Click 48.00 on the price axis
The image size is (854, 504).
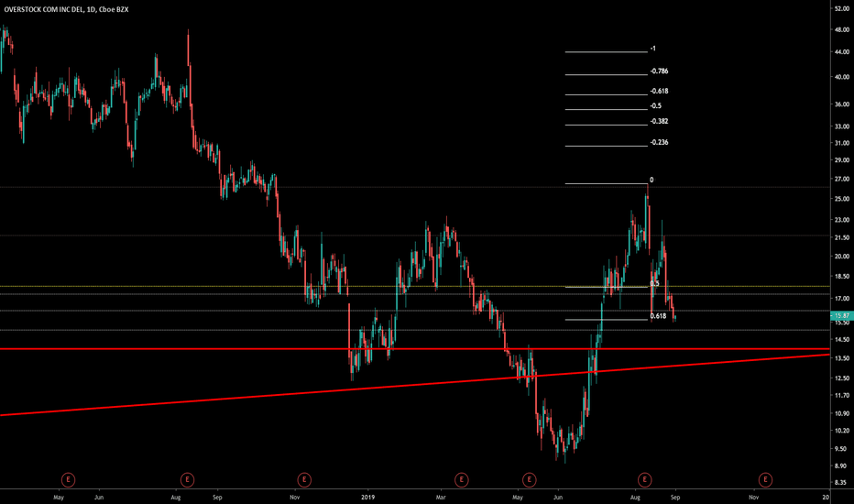pos(842,30)
